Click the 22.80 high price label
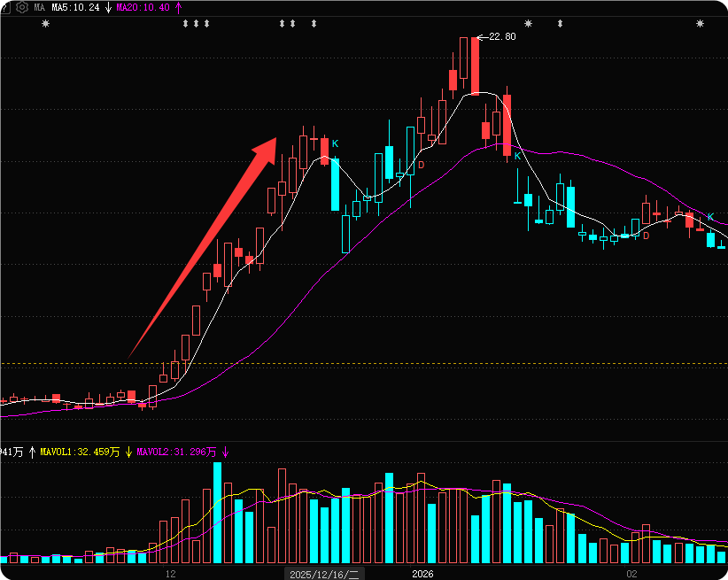The width and height of the screenshot is (728, 580). click(502, 36)
